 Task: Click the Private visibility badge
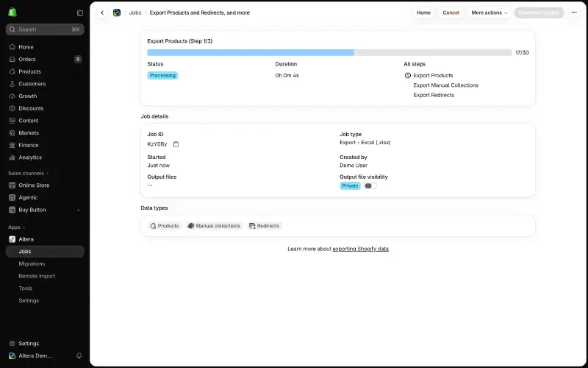click(350, 186)
